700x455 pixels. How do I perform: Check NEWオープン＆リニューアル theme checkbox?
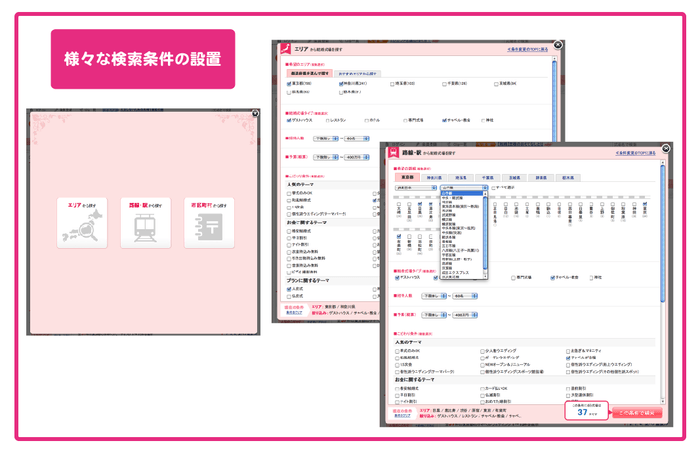[x=483, y=365]
